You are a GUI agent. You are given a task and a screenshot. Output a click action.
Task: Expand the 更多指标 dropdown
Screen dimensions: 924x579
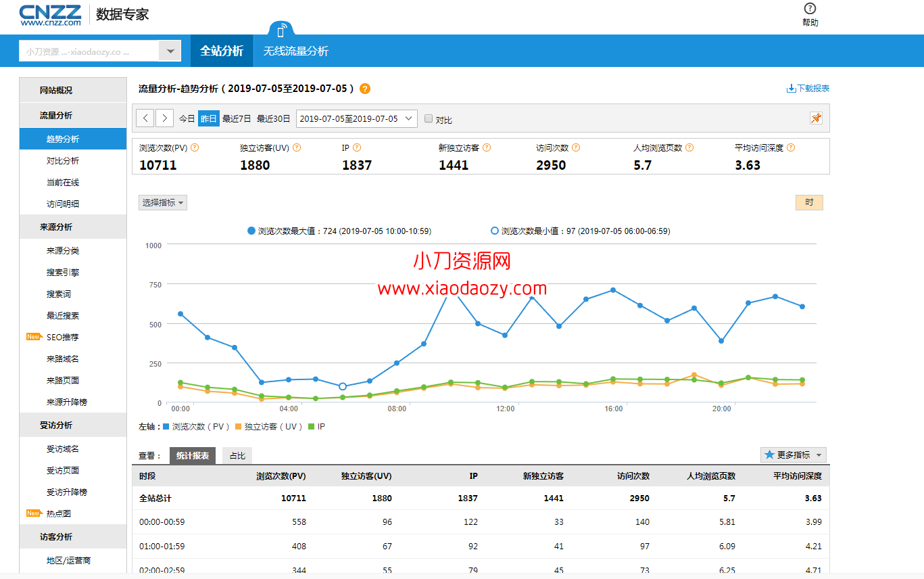coord(794,455)
